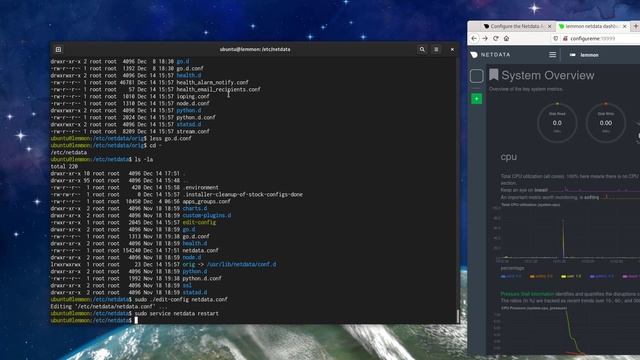Close the terminal window
Viewport: 640px width, 360px height.
(x=452, y=49)
